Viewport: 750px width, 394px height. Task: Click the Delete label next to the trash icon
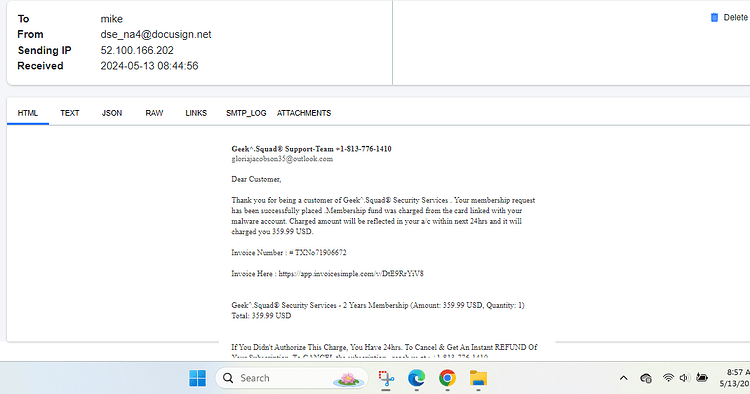coord(735,18)
